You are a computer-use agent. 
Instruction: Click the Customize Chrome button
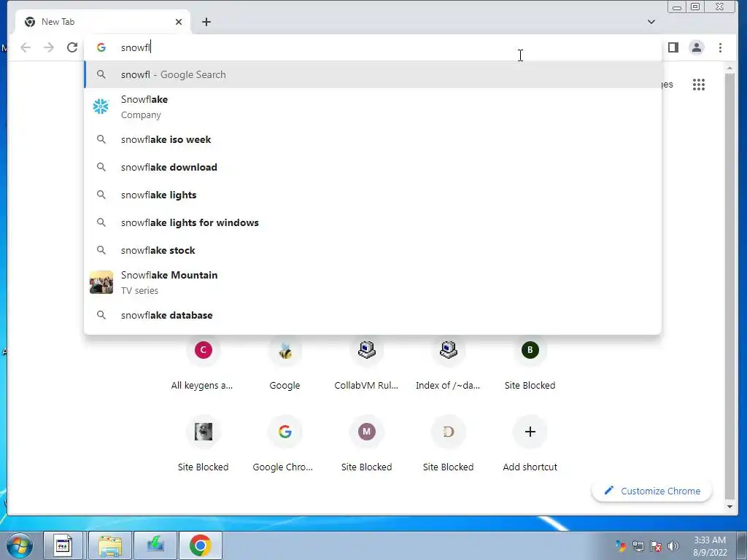(651, 491)
